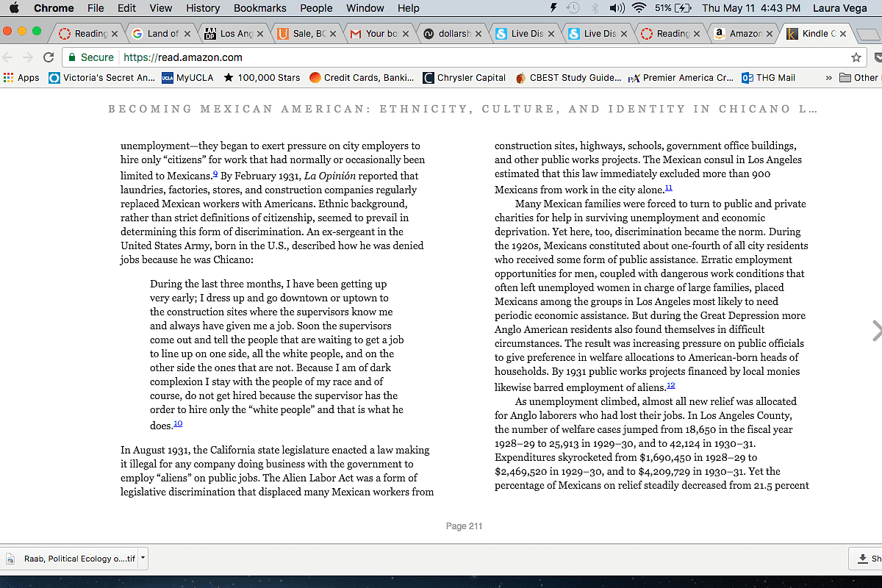
Task: Click the address bar URL field
Action: 441,57
